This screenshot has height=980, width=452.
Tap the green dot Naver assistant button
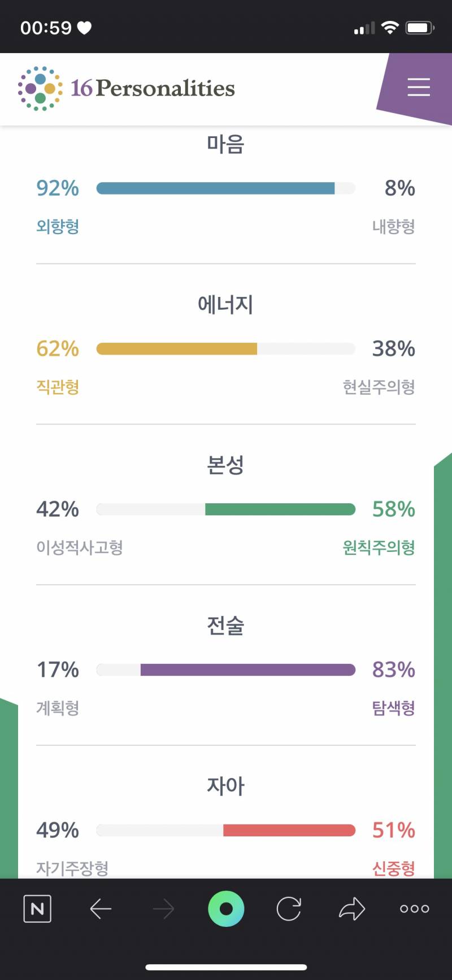226,909
